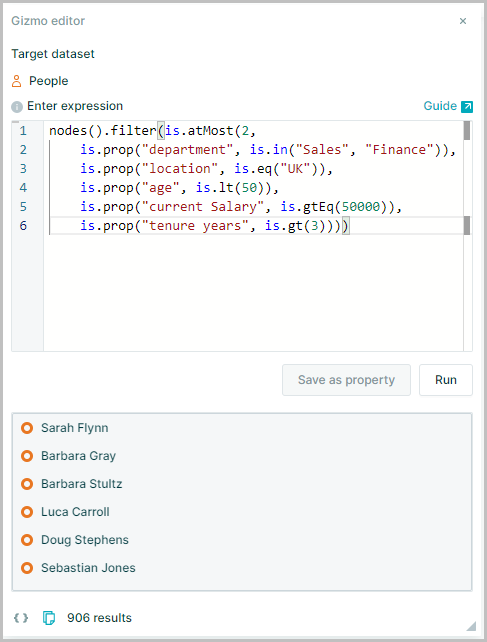Click the People dataset person icon
The height and width of the screenshot is (642, 487).
(16, 81)
